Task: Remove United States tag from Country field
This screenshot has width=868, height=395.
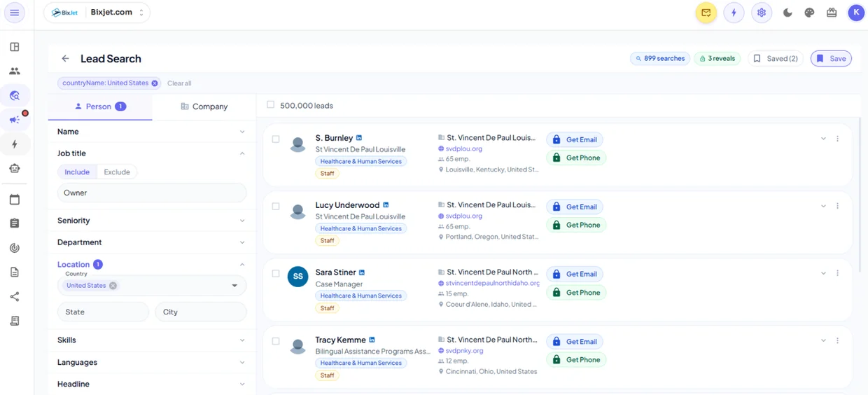Action: (113, 286)
